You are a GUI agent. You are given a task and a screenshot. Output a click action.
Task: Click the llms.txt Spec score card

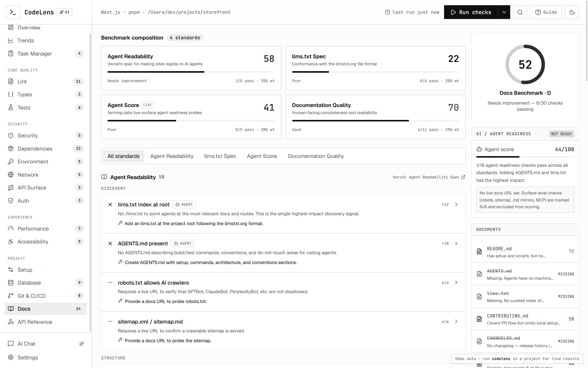pyautogui.click(x=375, y=68)
